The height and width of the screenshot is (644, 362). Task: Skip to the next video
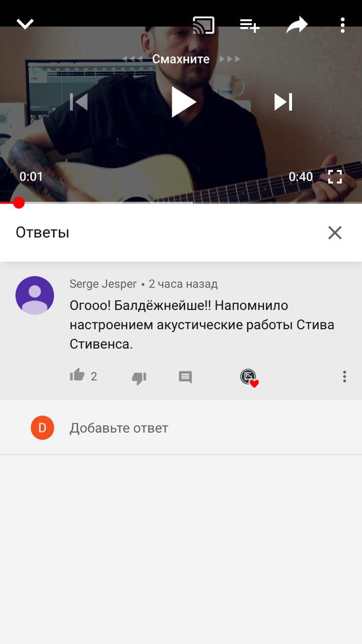click(283, 102)
